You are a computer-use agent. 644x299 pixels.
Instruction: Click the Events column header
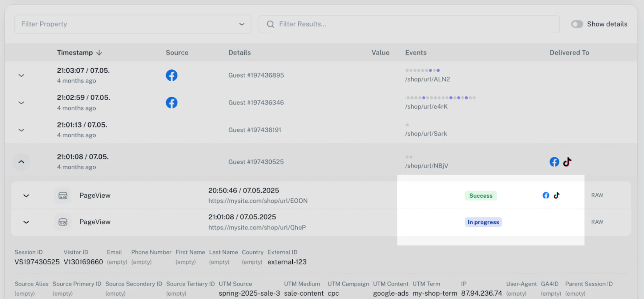(415, 53)
